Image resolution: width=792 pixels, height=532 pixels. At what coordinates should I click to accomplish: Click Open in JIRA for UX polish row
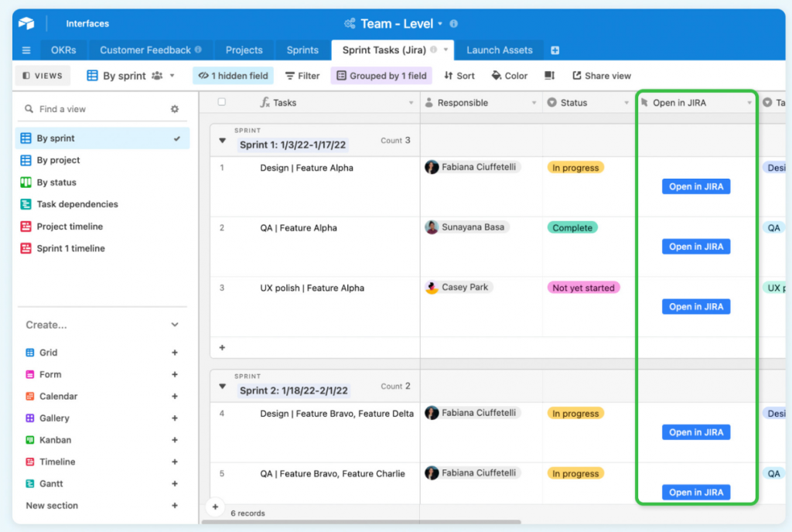(x=696, y=306)
